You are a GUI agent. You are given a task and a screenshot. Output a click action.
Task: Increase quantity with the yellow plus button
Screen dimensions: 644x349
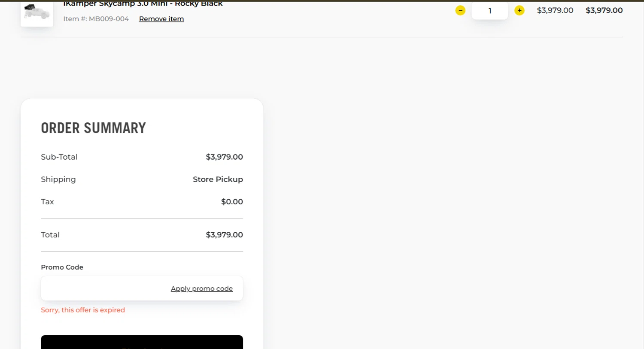click(519, 10)
